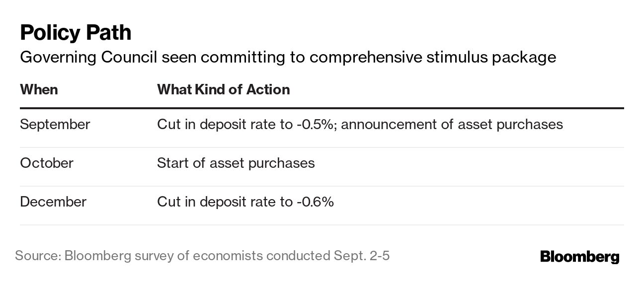Click "Bloomberg survey" in the source line

(x=118, y=256)
